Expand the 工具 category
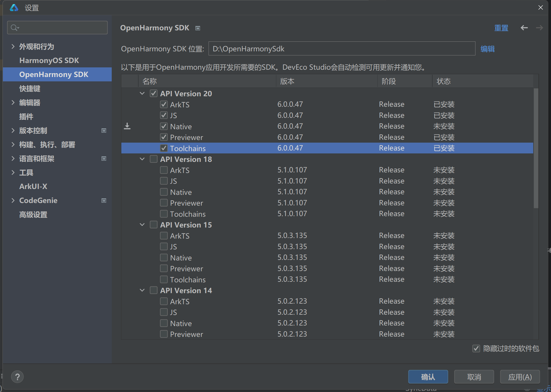Viewport: 551px width, 392px height. tap(13, 172)
